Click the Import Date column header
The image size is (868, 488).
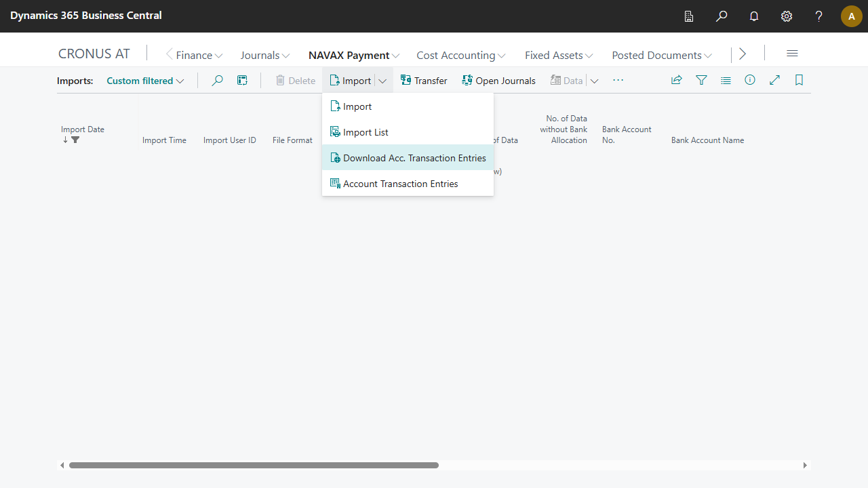(x=83, y=129)
